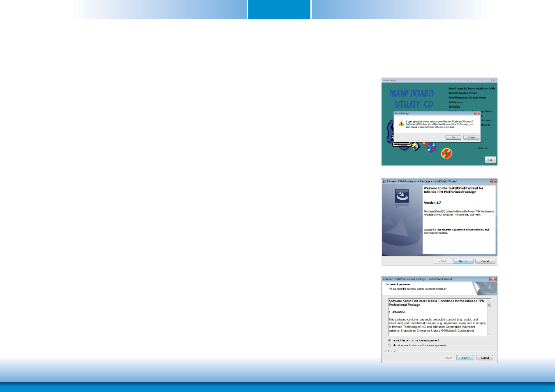Viewport: 555px width, 392px height.
Task: Select I accept the terms radio button
Action: tap(389, 341)
